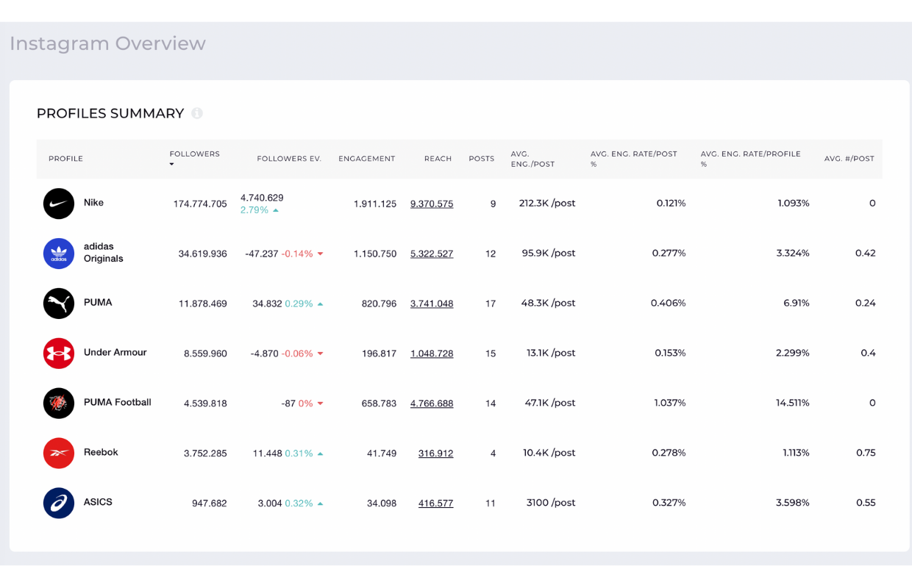The image size is (912, 588).
Task: Click the adidas Originals profile logo
Action: [59, 254]
